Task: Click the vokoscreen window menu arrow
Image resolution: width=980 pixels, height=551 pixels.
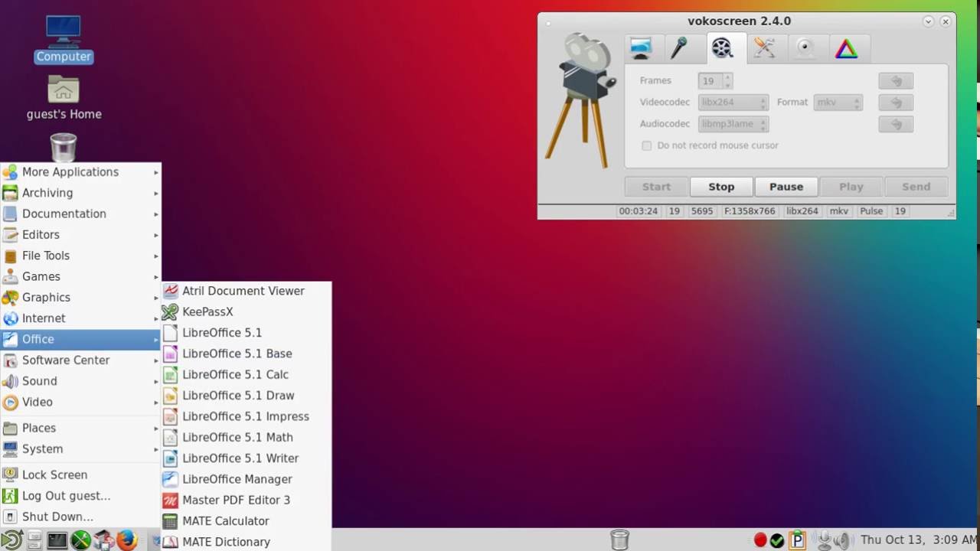Action: coord(928,21)
